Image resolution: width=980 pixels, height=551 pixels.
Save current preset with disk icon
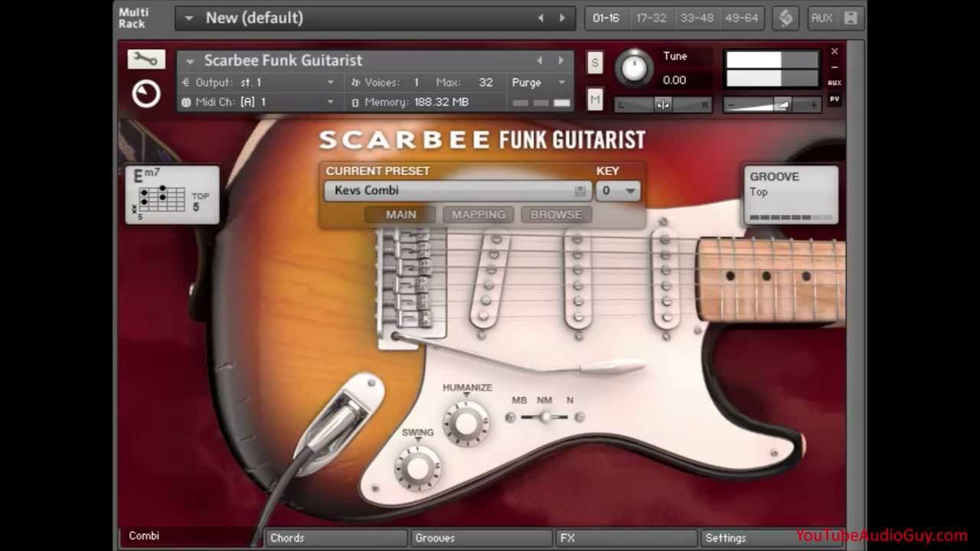point(580,191)
